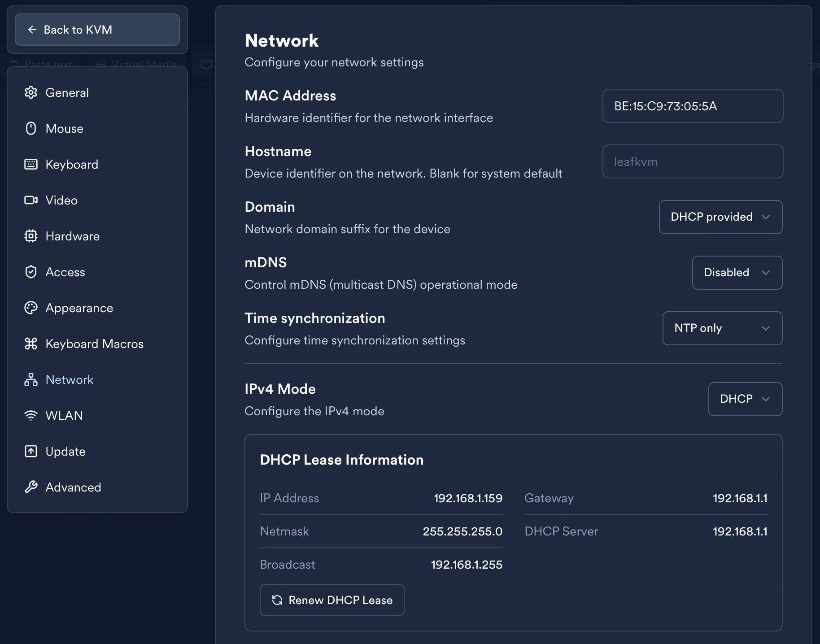Click the MAC Address text field

[693, 106]
